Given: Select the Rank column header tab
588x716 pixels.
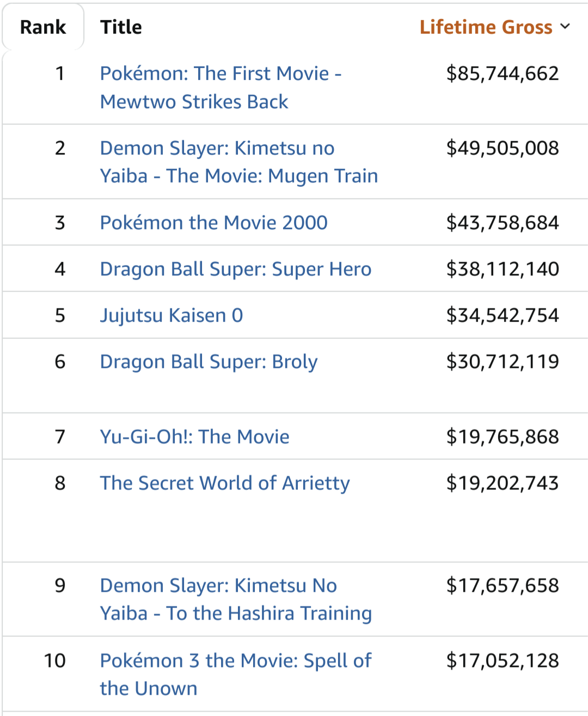Looking at the screenshot, I should (x=43, y=27).
